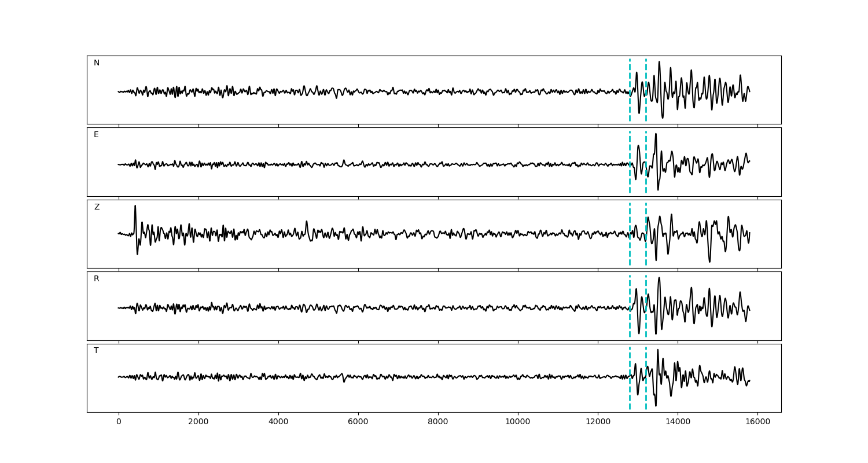The image size is (868, 463).
Task: Click the 14000 x-axis tick label
Action: (x=678, y=422)
